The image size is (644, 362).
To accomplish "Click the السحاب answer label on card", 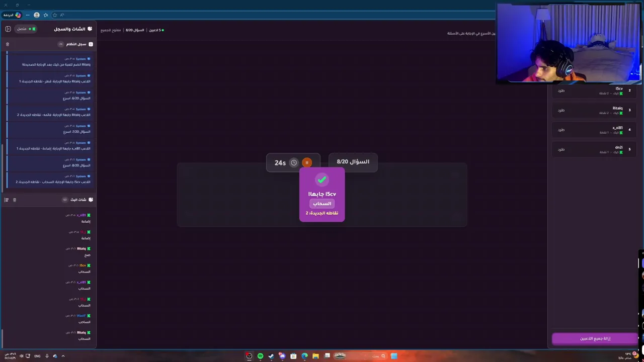I will [x=322, y=204].
